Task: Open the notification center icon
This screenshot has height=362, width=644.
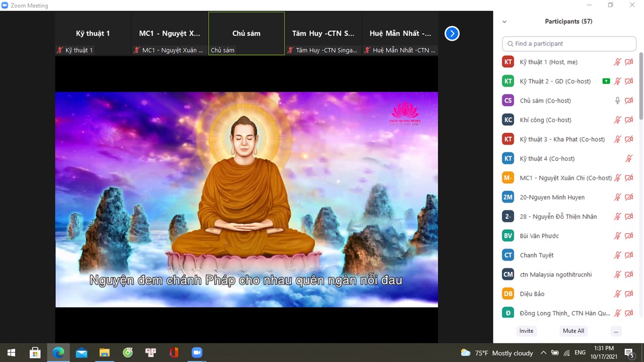Action: 629,352
